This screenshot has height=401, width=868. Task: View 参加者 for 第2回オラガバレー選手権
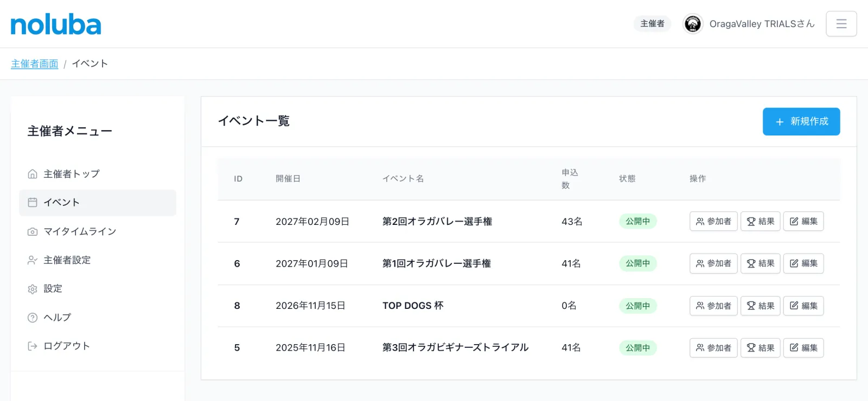[713, 221]
